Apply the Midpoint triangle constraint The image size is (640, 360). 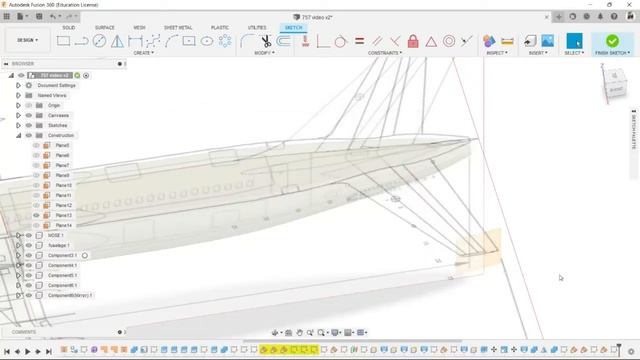(x=431, y=41)
